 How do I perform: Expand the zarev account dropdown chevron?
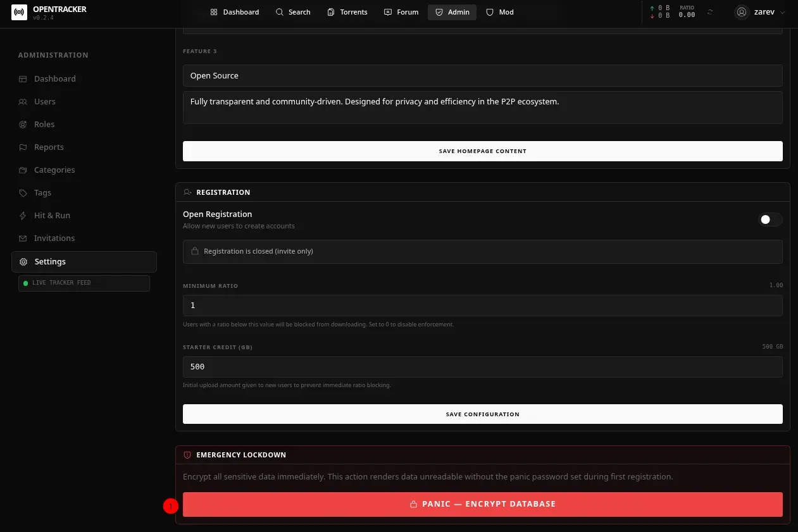coord(783,13)
